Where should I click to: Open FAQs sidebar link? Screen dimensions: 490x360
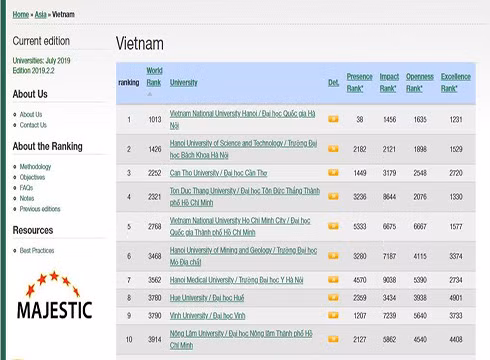click(26, 188)
